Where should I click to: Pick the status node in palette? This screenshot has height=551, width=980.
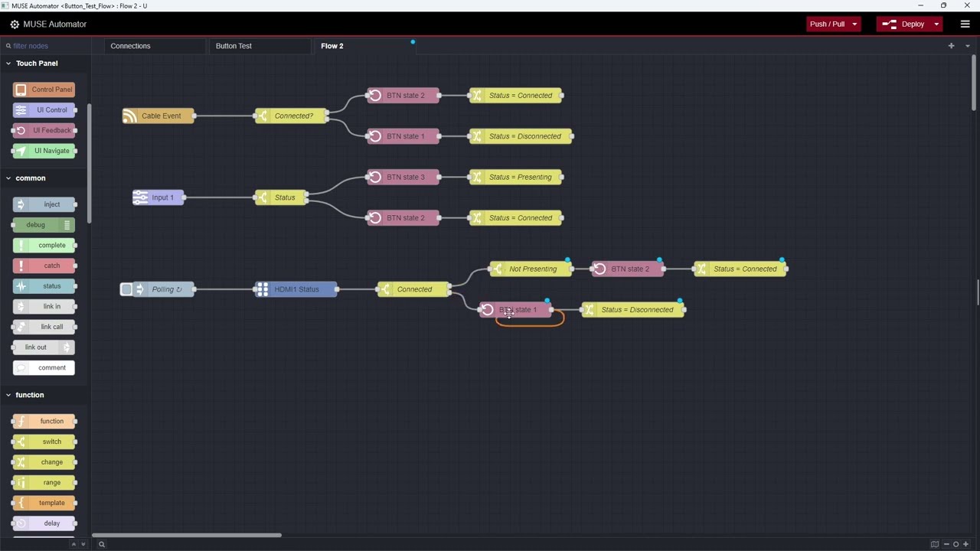coord(44,286)
